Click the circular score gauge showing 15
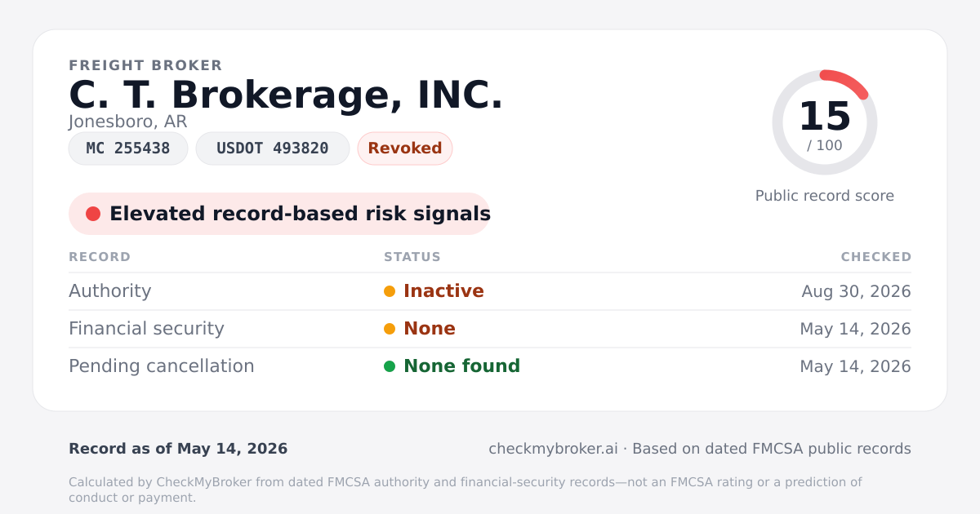Viewport: 980px width, 514px height. (x=825, y=122)
